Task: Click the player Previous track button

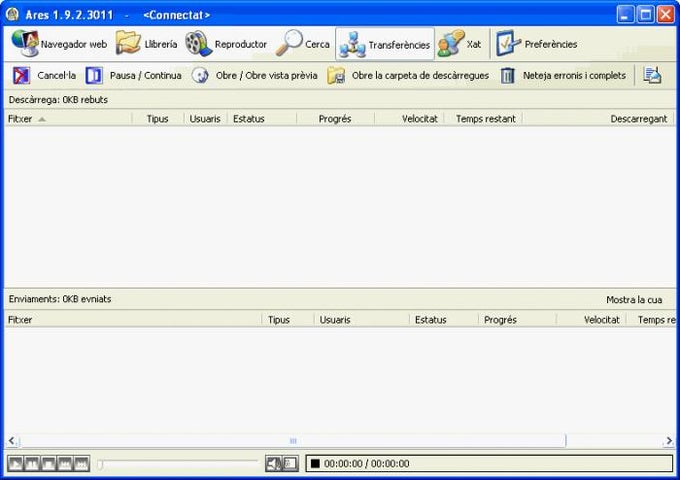Action: (65, 464)
